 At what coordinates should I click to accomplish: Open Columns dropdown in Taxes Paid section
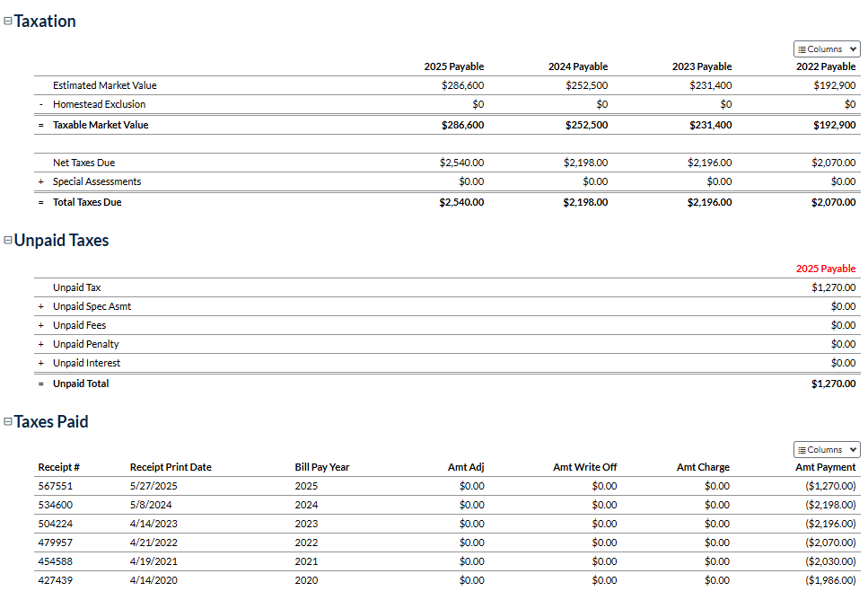click(826, 450)
